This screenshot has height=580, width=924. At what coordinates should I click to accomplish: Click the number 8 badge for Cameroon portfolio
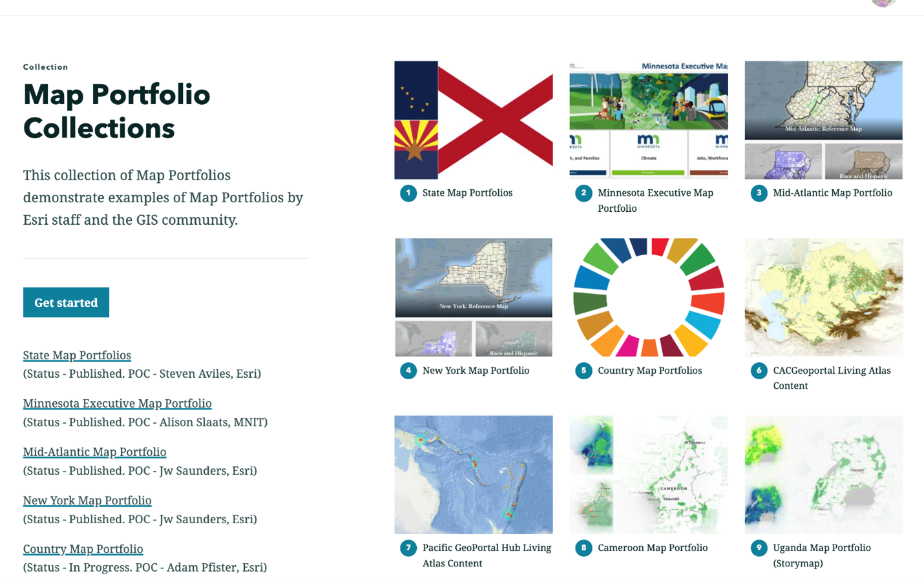(583, 548)
